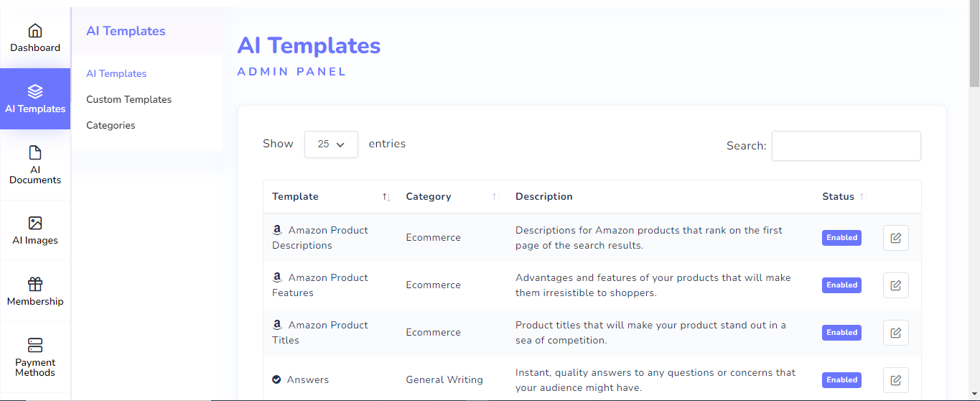Open the Custom Templates submenu item
980x401 pixels.
[x=129, y=99]
